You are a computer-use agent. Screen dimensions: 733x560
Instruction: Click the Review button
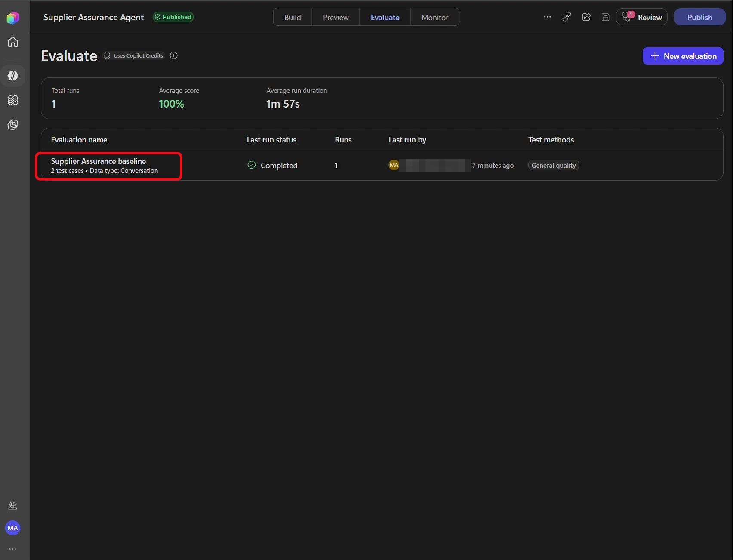click(642, 17)
